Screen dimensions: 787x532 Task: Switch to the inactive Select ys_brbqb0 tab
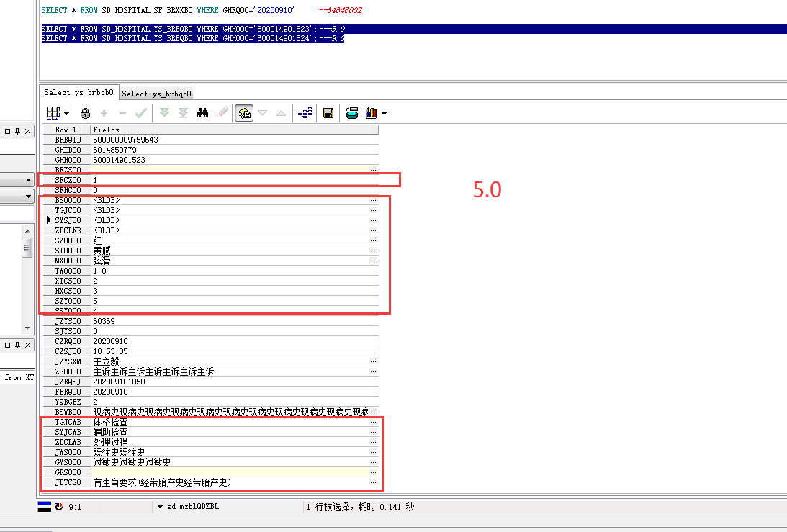156,94
